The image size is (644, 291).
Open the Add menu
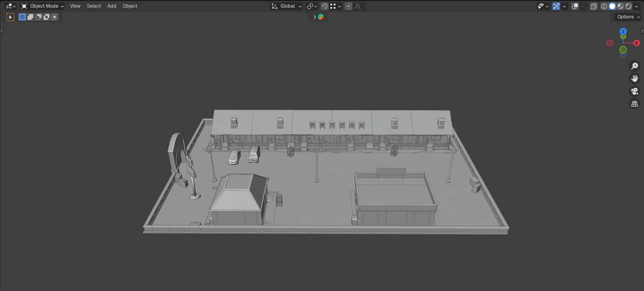coord(112,6)
